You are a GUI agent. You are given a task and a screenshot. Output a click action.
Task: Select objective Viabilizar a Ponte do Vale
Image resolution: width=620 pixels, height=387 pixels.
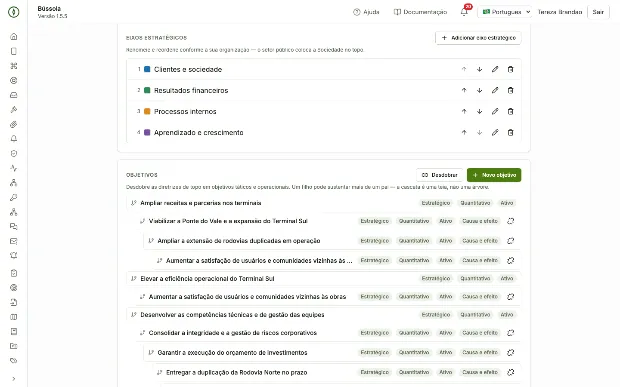tap(228, 221)
